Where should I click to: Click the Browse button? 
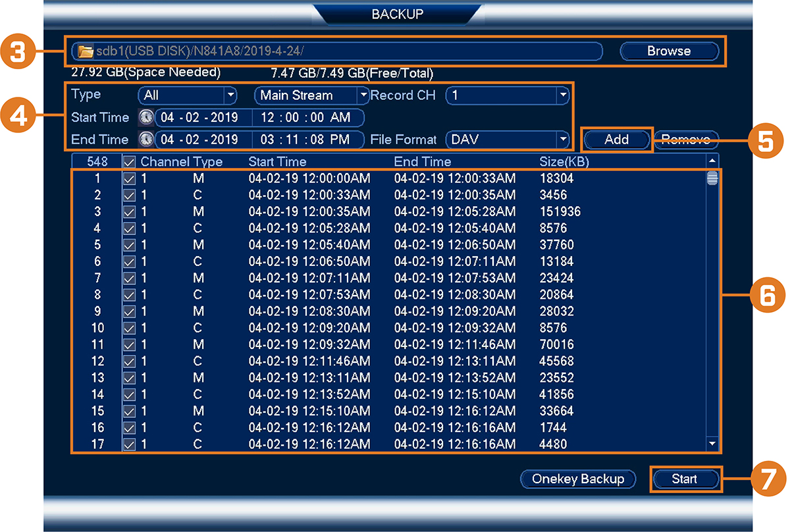pos(669,51)
